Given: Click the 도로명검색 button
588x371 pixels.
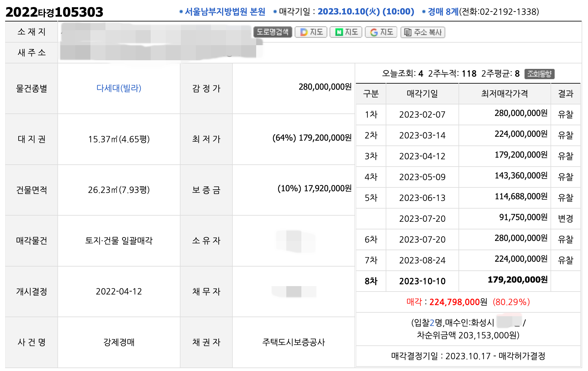Looking at the screenshot, I should (x=273, y=32).
